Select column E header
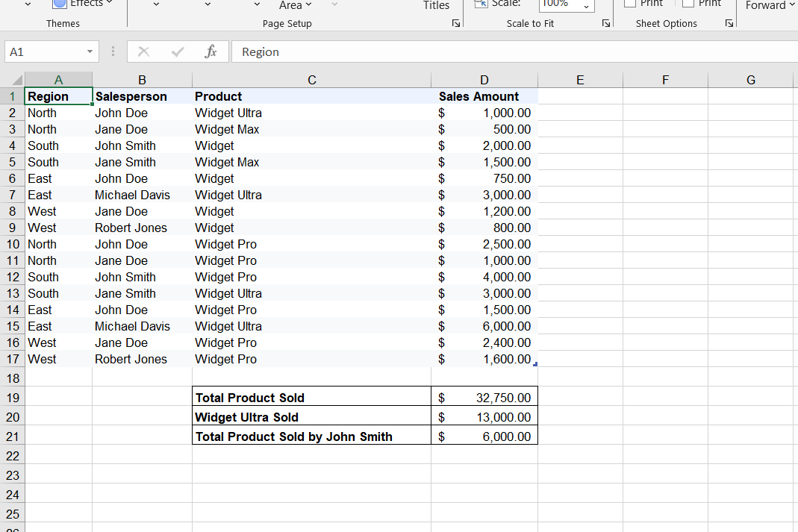This screenshot has width=798, height=532. (x=580, y=80)
